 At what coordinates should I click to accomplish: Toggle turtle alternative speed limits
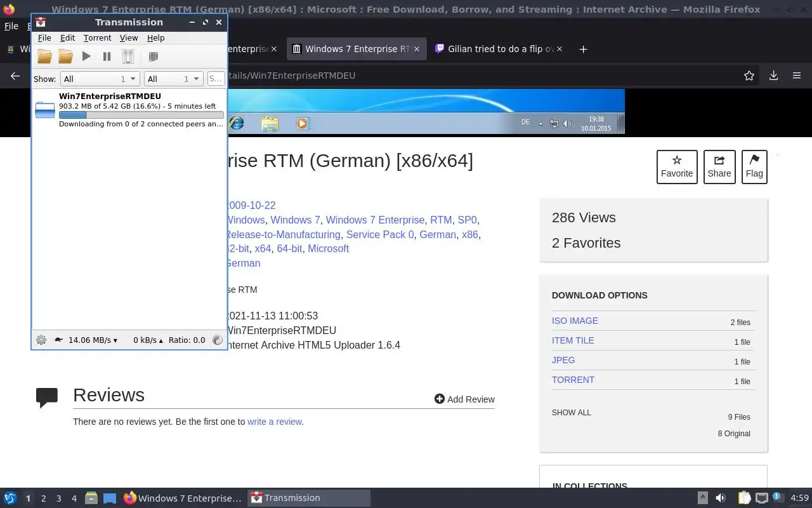point(58,340)
